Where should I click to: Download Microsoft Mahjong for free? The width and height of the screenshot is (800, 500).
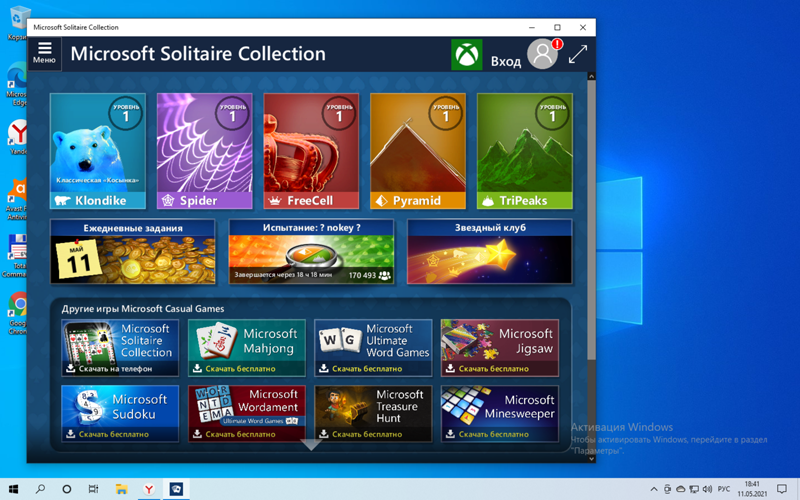[x=247, y=347]
